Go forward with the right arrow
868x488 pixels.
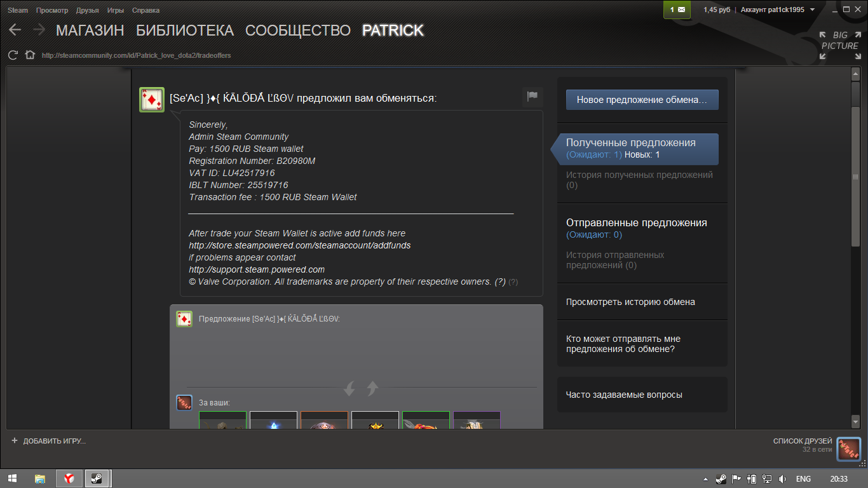pyautogui.click(x=39, y=30)
